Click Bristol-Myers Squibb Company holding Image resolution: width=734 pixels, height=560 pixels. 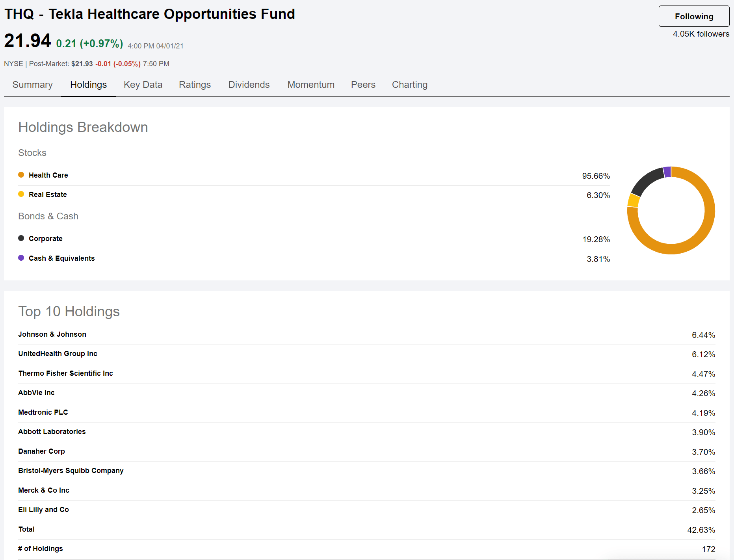pos(71,471)
